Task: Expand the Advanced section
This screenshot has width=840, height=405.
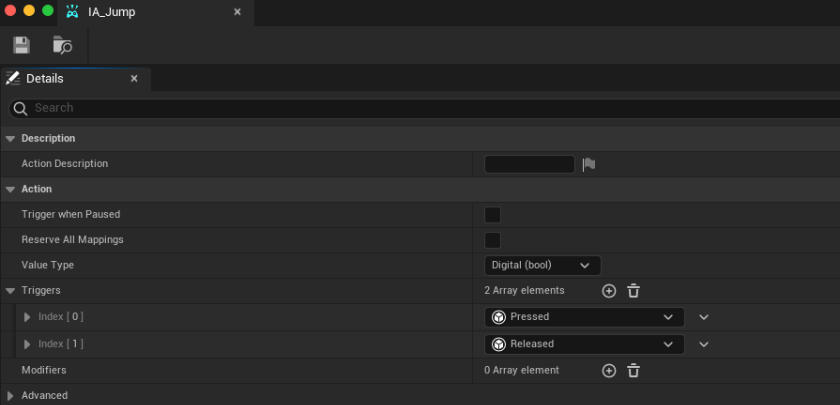Action: [11, 395]
